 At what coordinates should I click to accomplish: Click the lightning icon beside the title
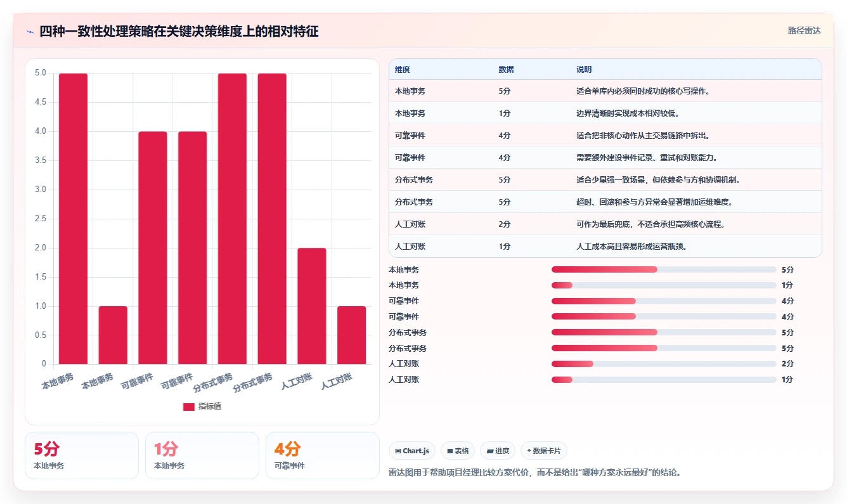(30, 32)
